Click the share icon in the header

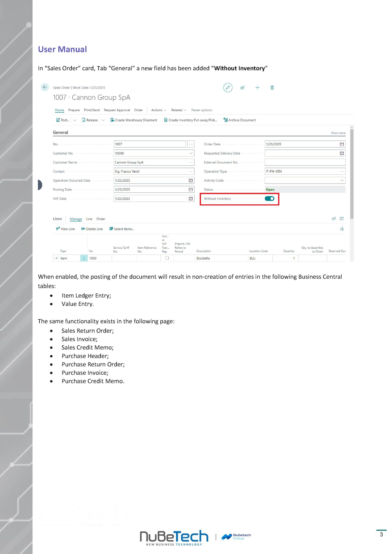[242, 88]
